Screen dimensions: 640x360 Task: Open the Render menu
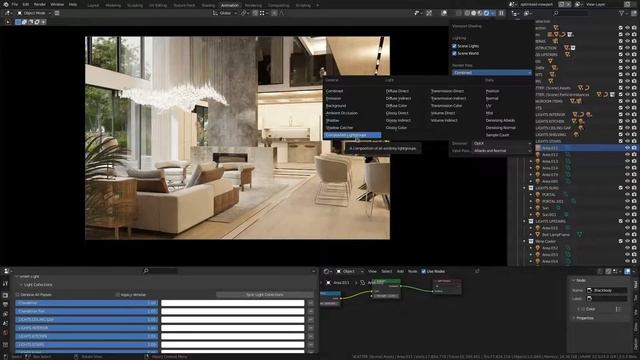click(40, 4)
